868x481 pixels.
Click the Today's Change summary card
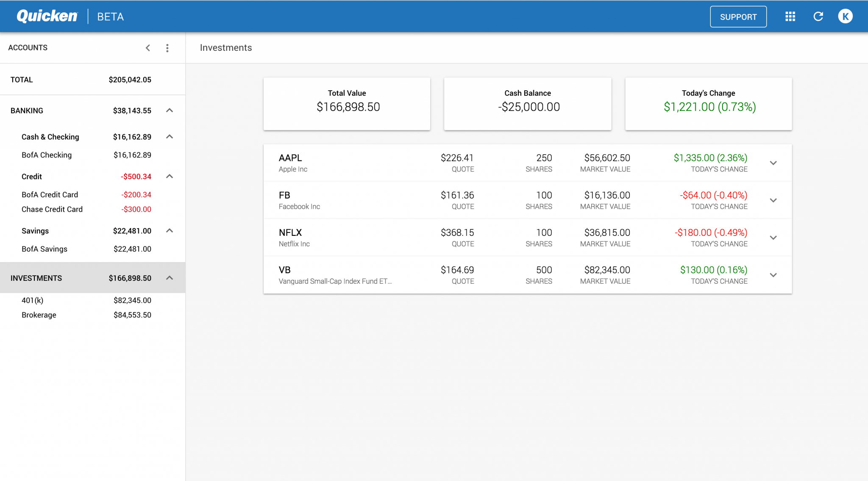tap(708, 103)
